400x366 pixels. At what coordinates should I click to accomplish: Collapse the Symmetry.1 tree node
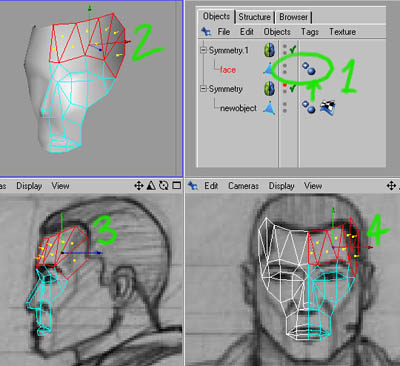coord(203,50)
